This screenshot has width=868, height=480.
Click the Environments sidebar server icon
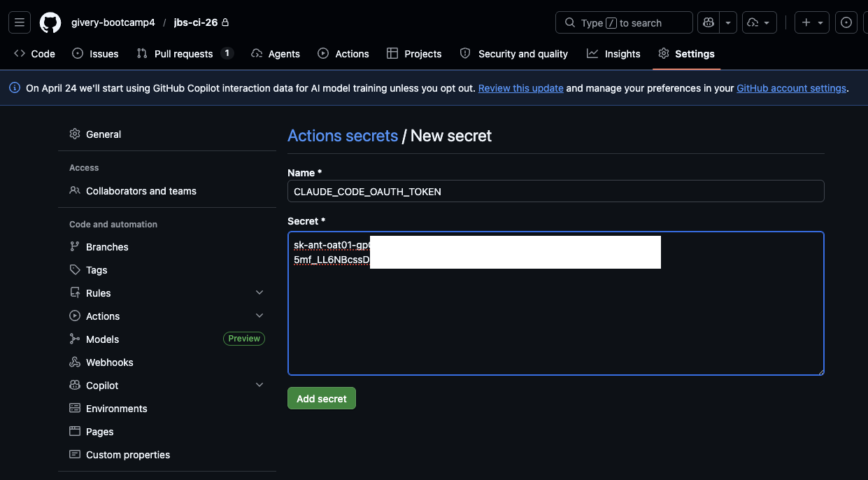tap(75, 408)
